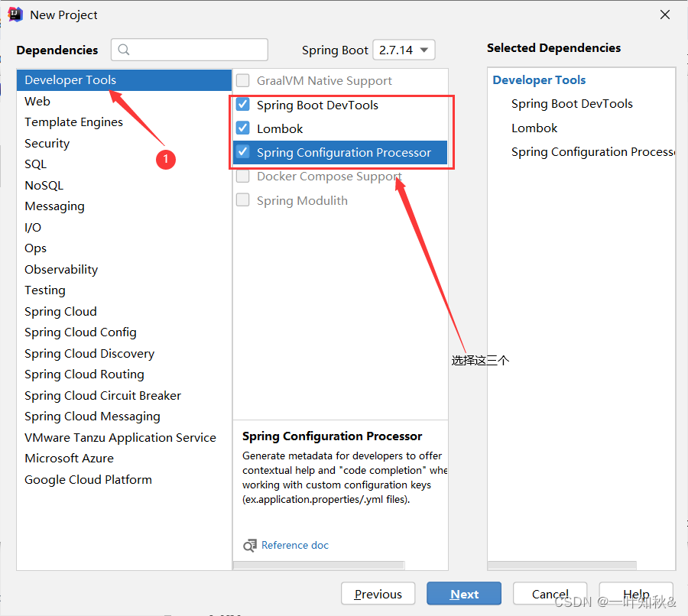Image resolution: width=688 pixels, height=616 pixels.
Task: Click the IntelliJ IDEA logo icon
Action: pos(15,15)
